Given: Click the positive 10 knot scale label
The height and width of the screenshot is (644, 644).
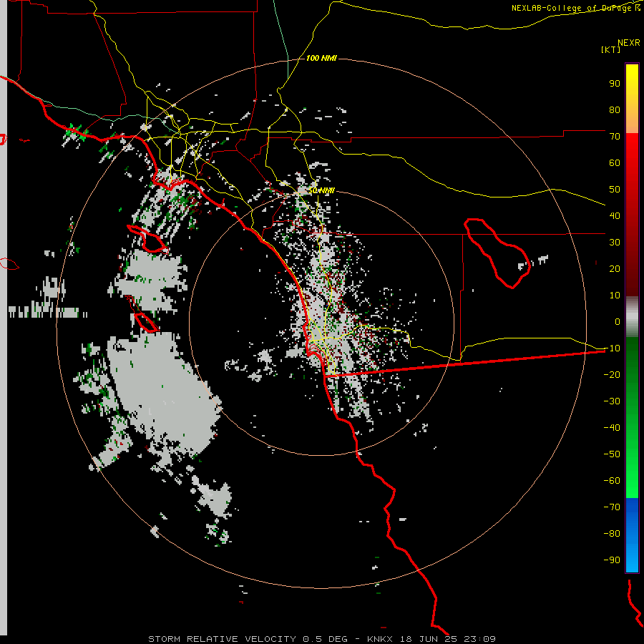Looking at the screenshot, I should pyautogui.click(x=615, y=296).
